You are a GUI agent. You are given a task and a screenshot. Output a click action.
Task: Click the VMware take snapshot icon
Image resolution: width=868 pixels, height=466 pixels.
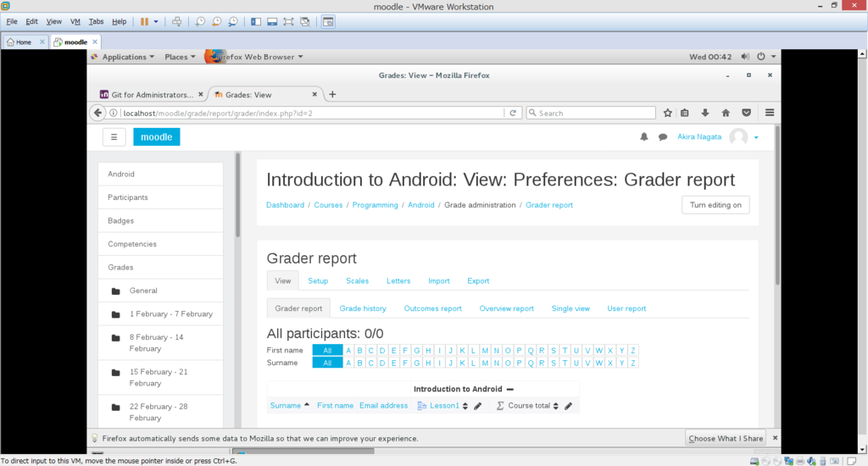tap(200, 21)
